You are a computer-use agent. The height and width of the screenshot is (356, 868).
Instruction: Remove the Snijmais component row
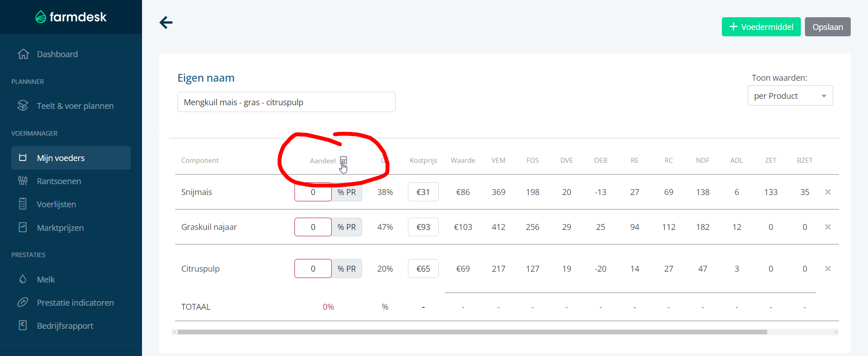tap(828, 192)
